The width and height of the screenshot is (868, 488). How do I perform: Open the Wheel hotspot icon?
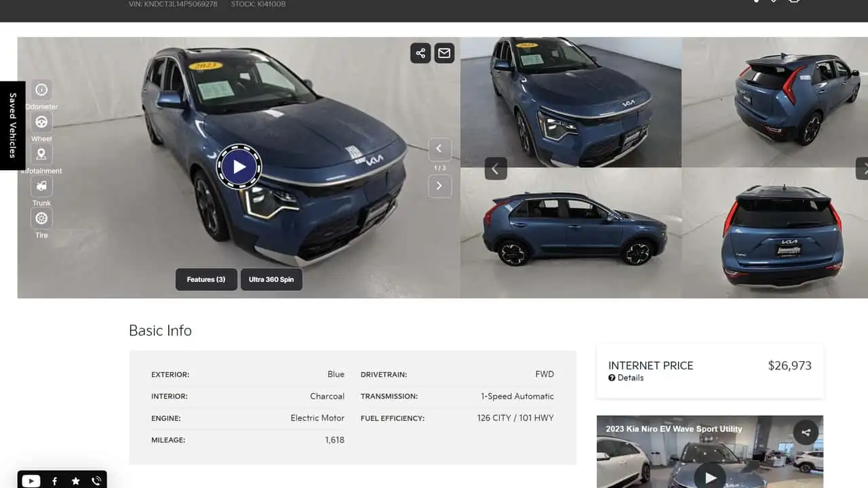tap(41, 122)
